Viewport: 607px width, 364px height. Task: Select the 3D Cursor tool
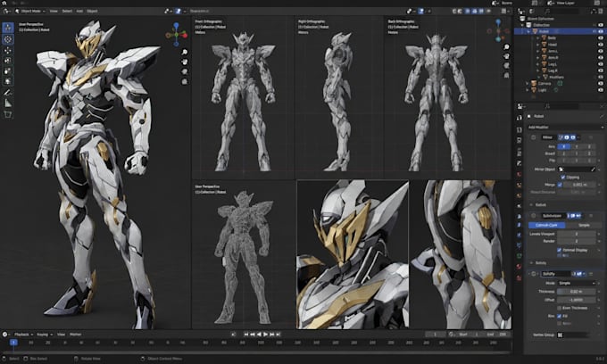[x=8, y=39]
